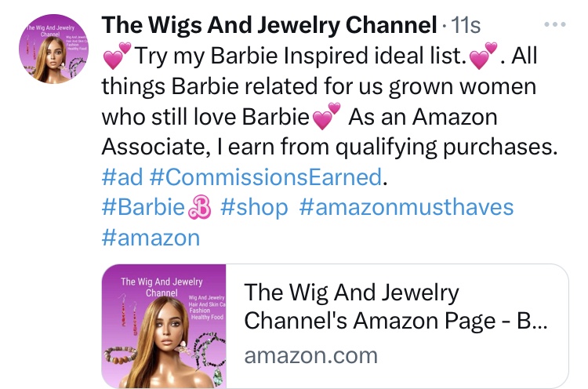The width and height of the screenshot is (588, 389).
Task: Click The Wigs And Jewelry Channel name
Action: click(x=269, y=25)
